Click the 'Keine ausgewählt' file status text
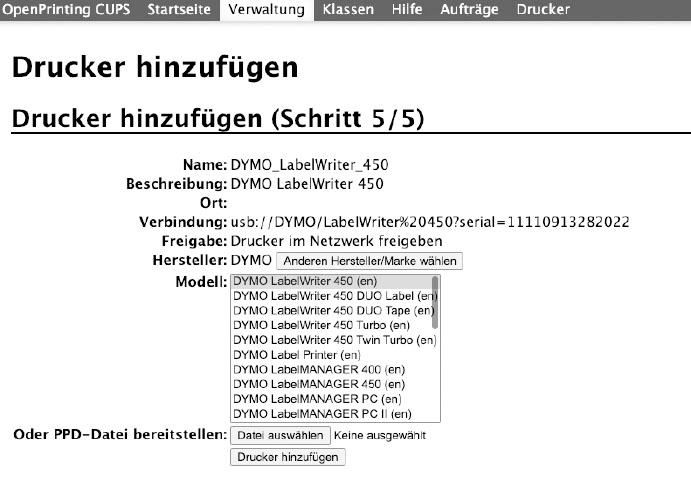691x478 pixels. 380,435
